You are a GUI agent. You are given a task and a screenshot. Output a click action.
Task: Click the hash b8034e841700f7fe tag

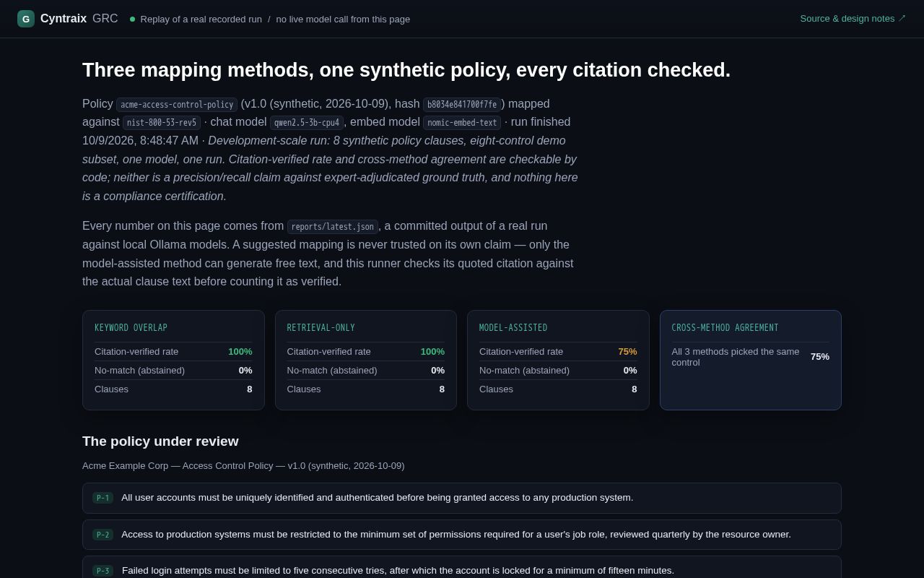coord(462,104)
